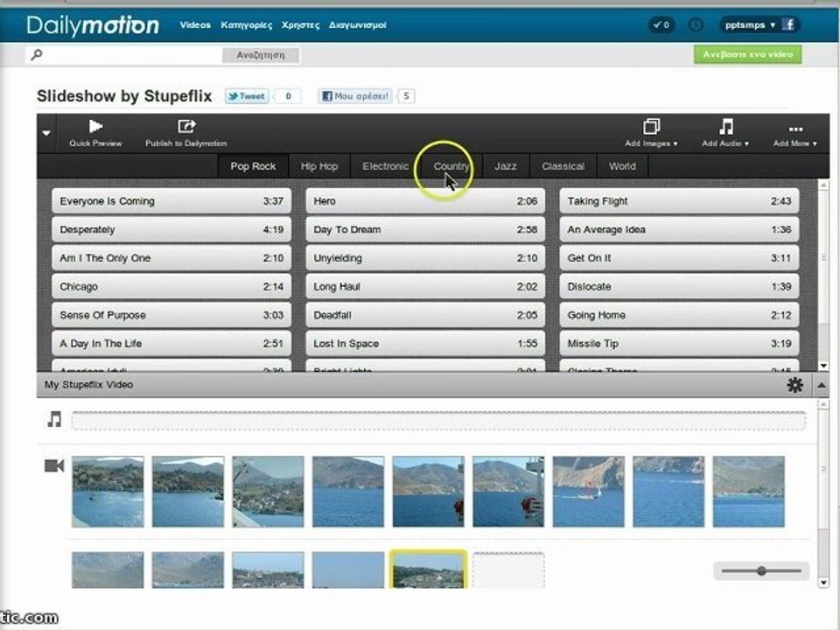Screen dimensions: 840x630
Task: Switch to the Electronic tab
Action: pos(385,166)
